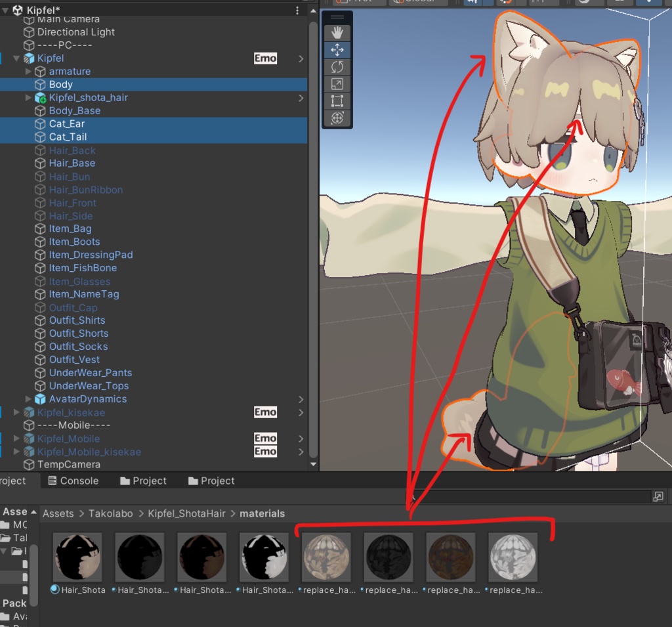Click the Emo badge on Kipfel_Mobile row

265,439
